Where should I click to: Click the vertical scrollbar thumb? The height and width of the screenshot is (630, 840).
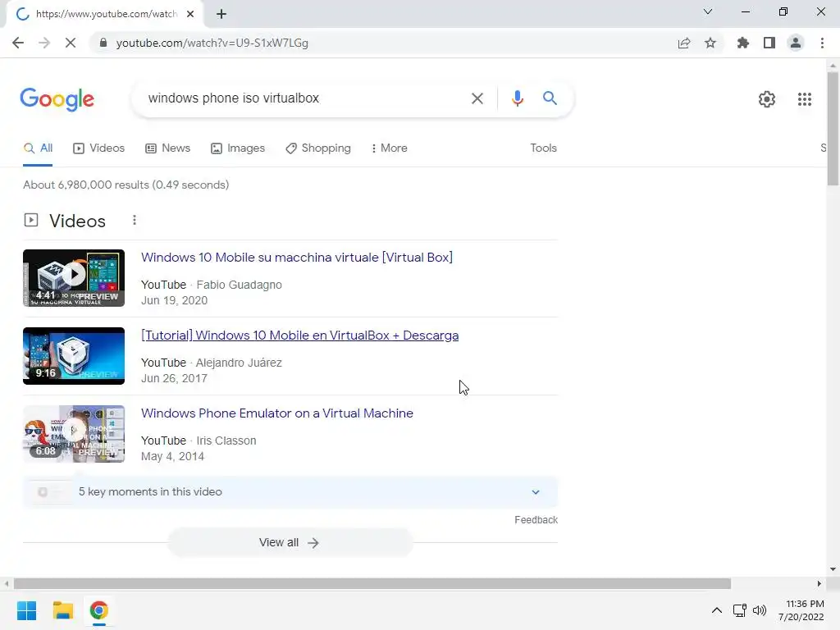point(833,129)
